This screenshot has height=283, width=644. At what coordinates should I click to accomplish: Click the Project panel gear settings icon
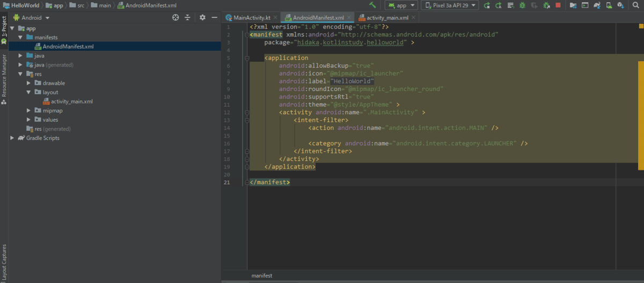tap(202, 17)
